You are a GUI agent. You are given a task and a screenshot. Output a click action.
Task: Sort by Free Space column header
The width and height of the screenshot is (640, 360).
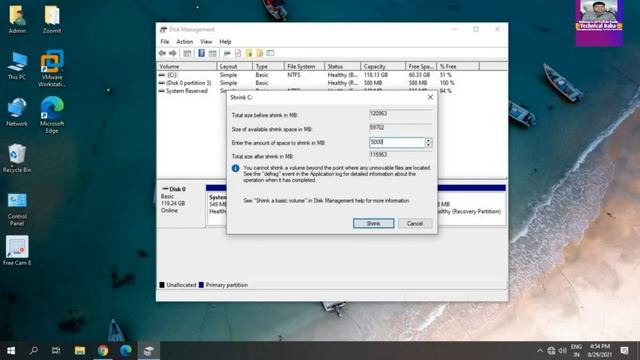click(421, 66)
